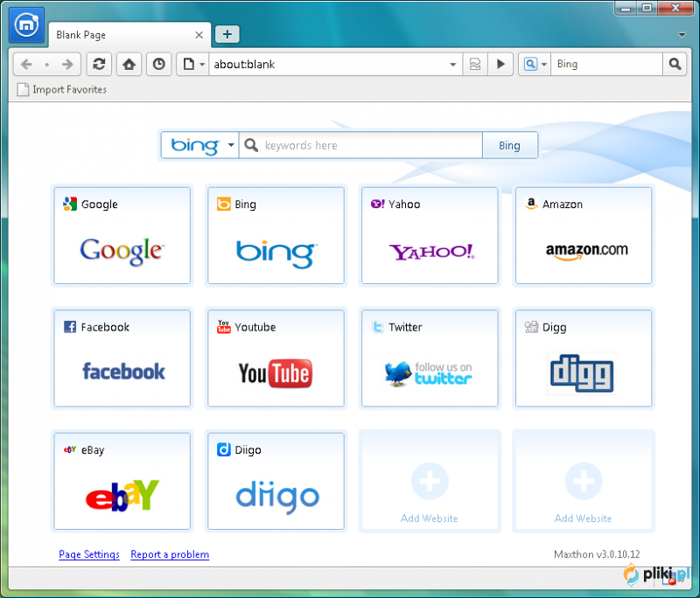Open new tab with plus button
The image size is (700, 598).
(227, 34)
